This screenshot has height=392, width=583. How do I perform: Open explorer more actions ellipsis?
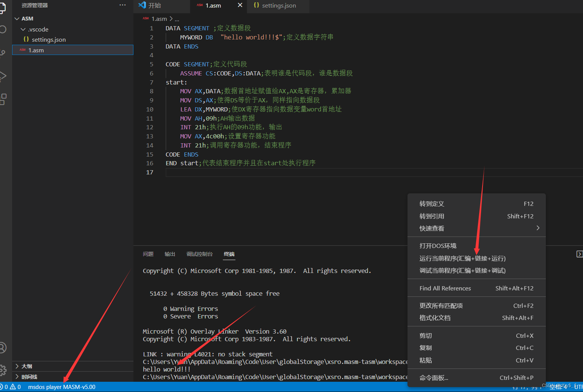(x=122, y=5)
